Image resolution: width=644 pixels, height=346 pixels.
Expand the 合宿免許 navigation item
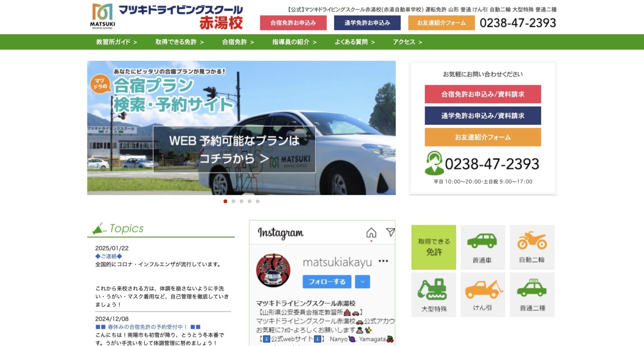(x=238, y=42)
